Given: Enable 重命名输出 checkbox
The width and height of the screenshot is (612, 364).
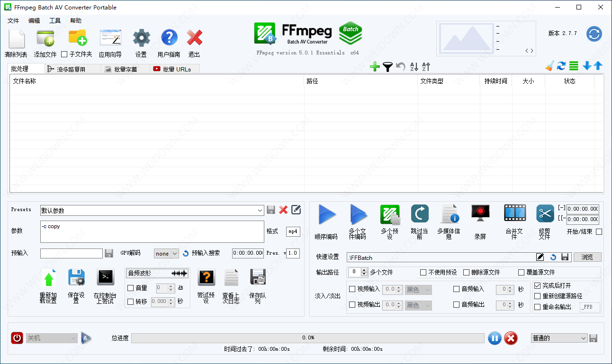Looking at the screenshot, I should tap(537, 307).
